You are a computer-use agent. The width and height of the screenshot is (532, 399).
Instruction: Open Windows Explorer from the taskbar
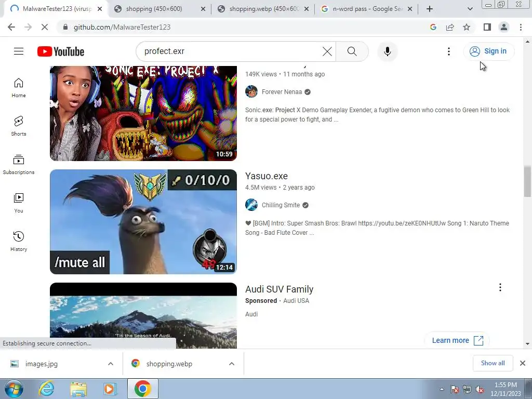[78, 389]
